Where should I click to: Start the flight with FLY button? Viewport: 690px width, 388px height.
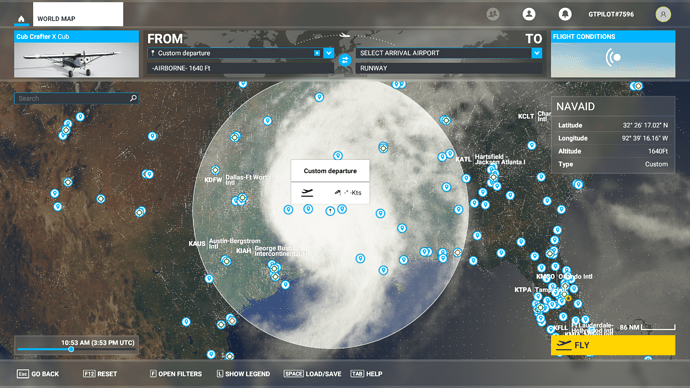point(613,345)
